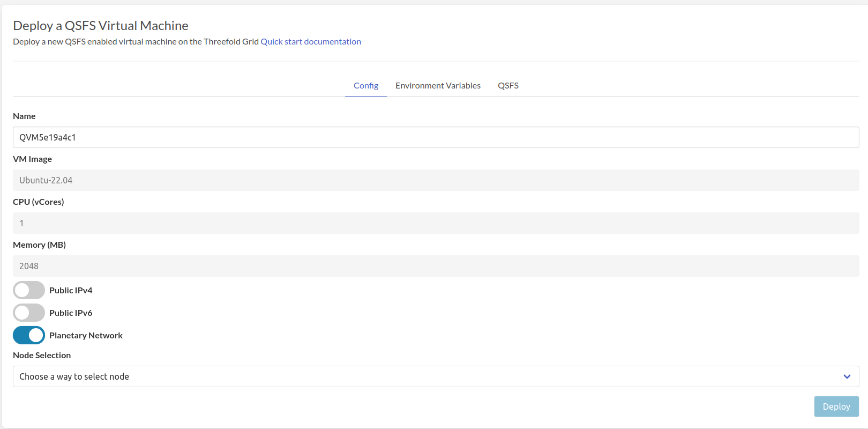Open the Quick start documentation link
This screenshot has height=429, width=868.
click(310, 42)
